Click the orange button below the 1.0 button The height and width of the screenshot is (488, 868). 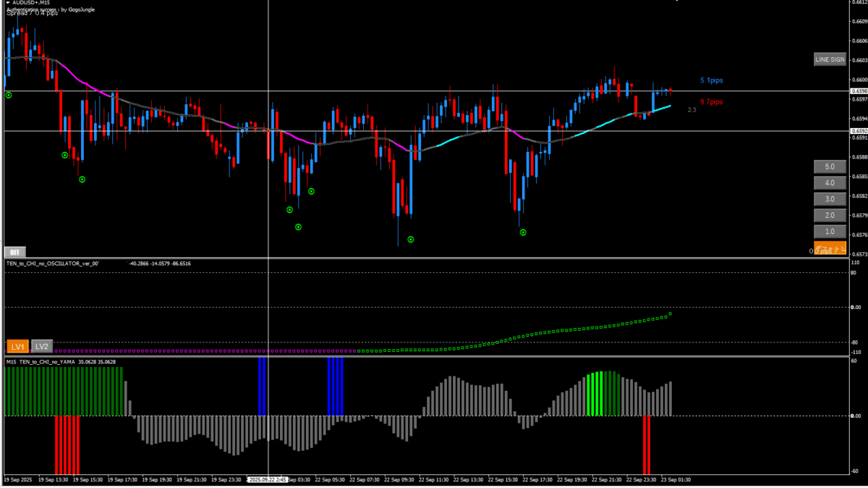[x=829, y=248]
